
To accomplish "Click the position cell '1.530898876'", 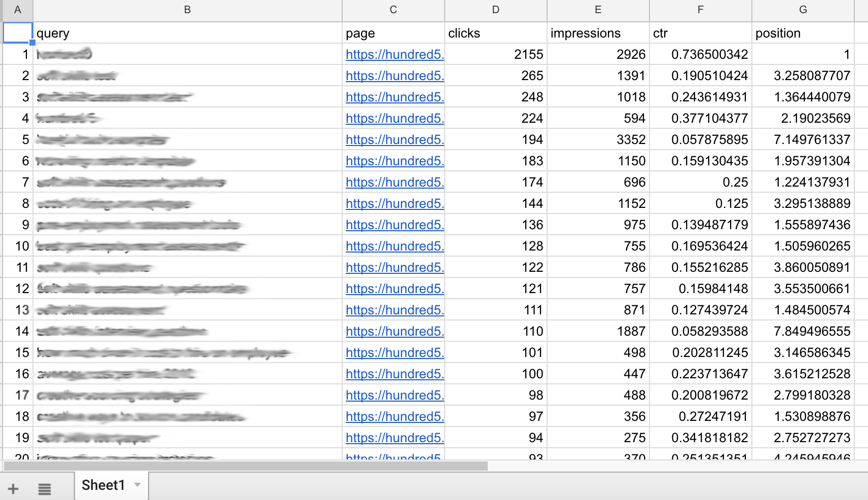I will point(803,416).
